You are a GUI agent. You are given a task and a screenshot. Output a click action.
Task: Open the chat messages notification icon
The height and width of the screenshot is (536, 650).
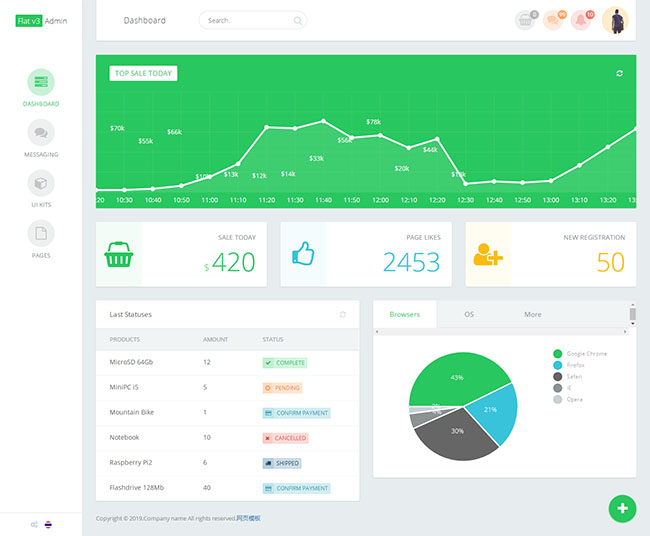click(553, 21)
